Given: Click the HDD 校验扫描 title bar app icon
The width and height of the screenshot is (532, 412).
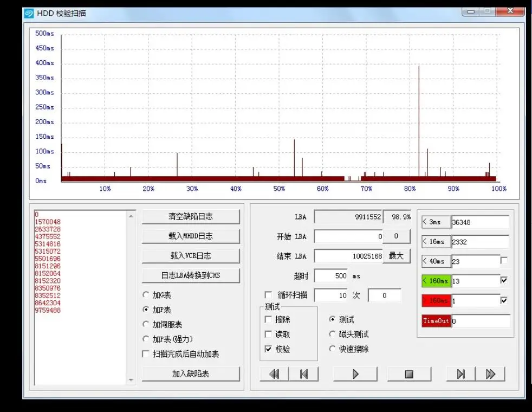Looking at the screenshot, I should click(29, 13).
